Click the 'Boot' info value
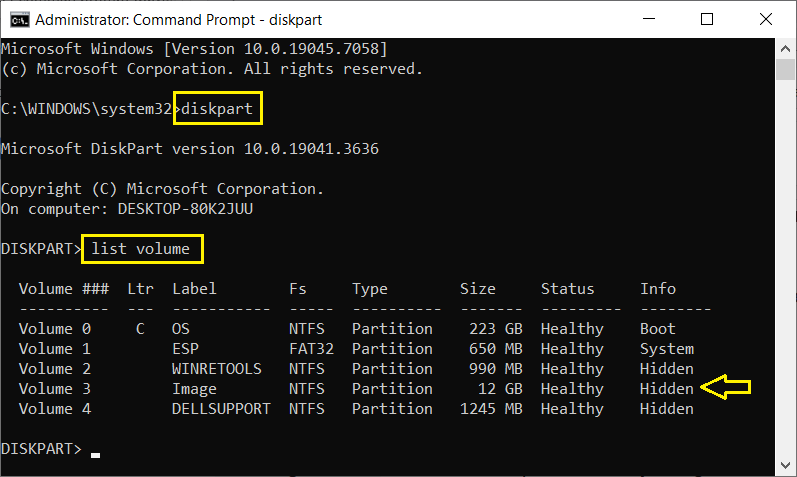 click(x=658, y=329)
